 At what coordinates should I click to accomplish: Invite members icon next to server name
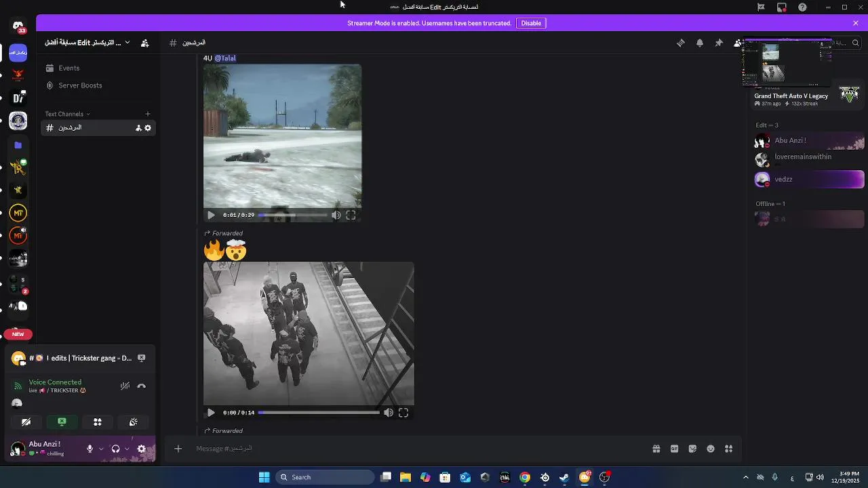[x=144, y=43]
